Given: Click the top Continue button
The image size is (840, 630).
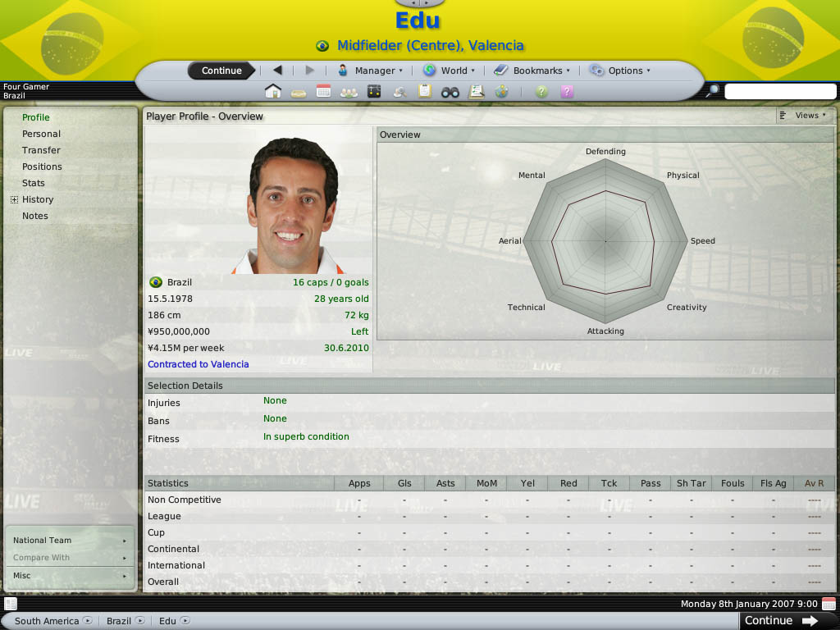Looking at the screenshot, I should 221,71.
